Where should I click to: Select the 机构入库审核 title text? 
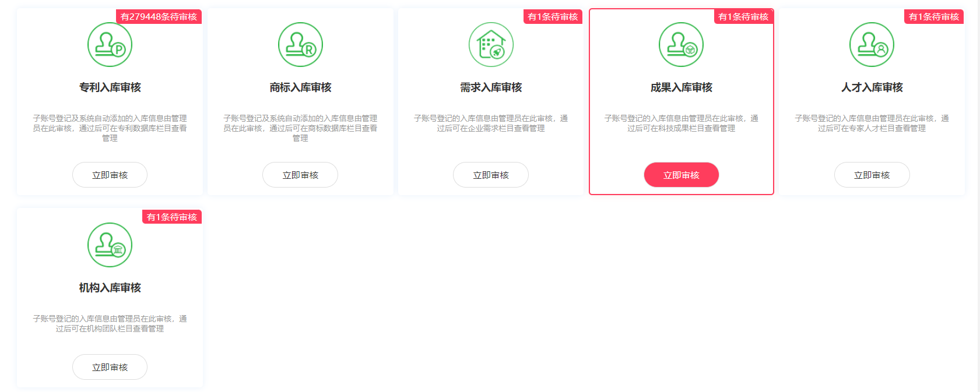pos(110,288)
